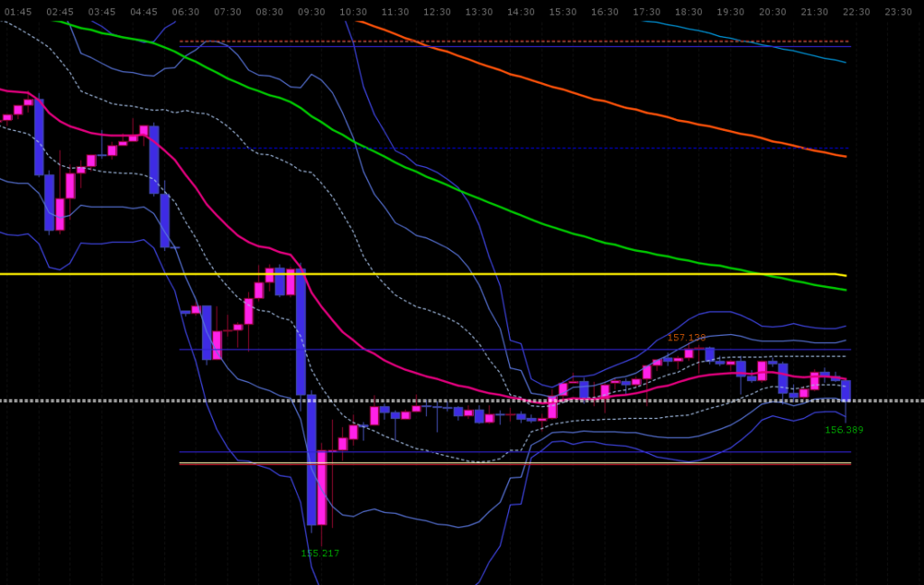Click the 11:30 time axis label
This screenshot has width=924, height=585.
pyautogui.click(x=395, y=12)
